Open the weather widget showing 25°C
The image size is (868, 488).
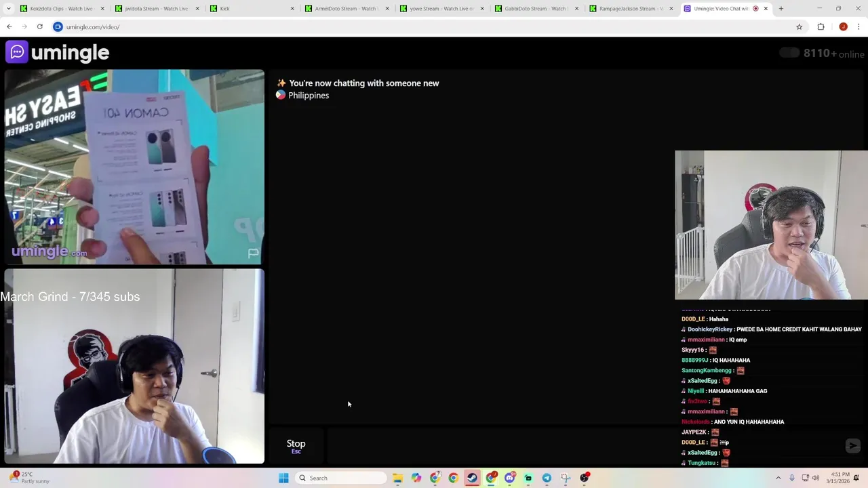pyautogui.click(x=28, y=478)
